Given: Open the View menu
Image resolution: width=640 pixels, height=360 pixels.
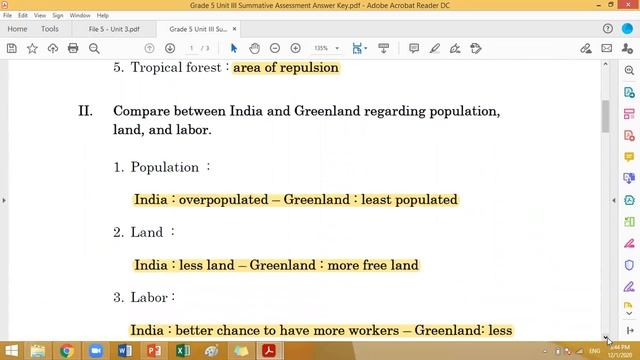Looking at the screenshot, I should click(x=40, y=16).
